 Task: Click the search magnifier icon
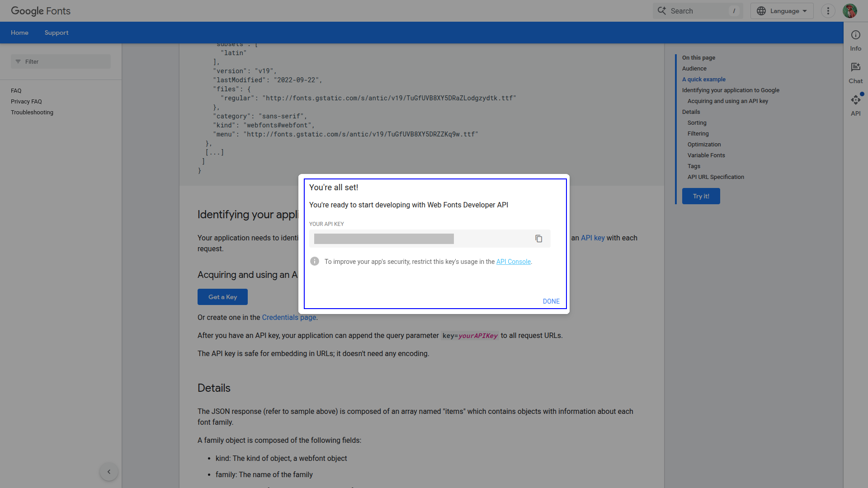point(662,11)
